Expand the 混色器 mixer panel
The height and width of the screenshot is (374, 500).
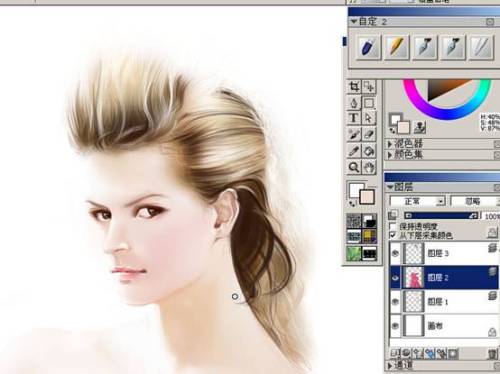click(x=389, y=144)
